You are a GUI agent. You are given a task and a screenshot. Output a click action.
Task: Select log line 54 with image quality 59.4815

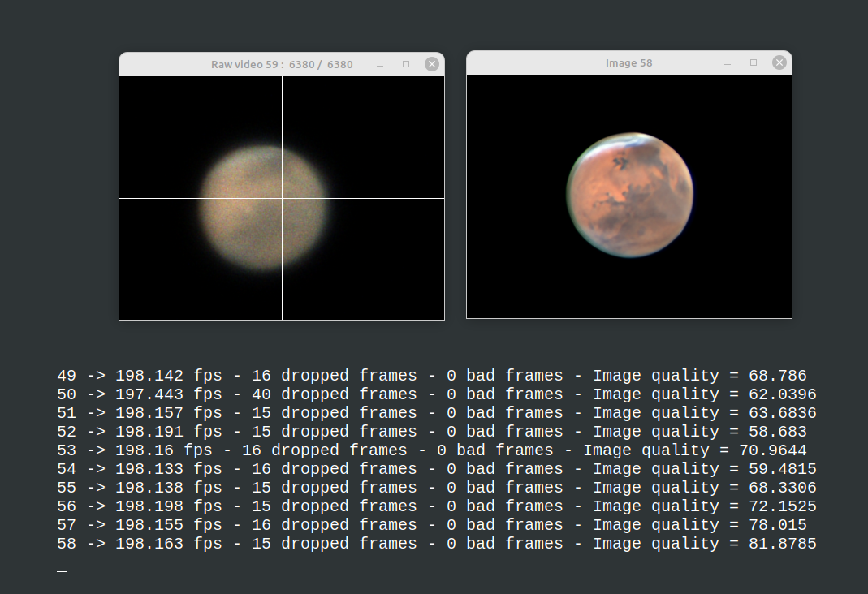(x=437, y=469)
